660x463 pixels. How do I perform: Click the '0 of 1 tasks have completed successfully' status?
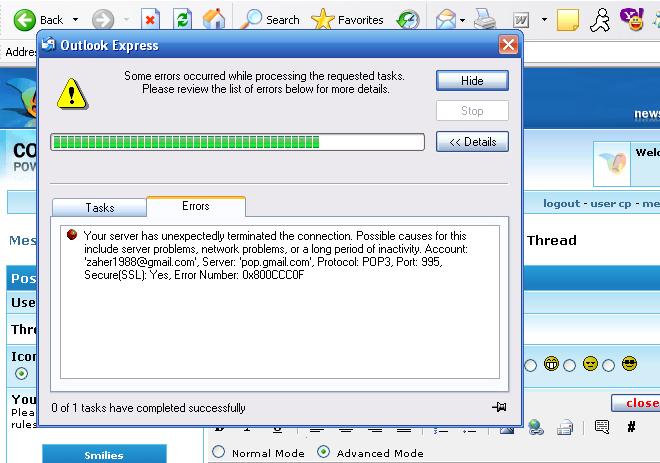[x=148, y=408]
